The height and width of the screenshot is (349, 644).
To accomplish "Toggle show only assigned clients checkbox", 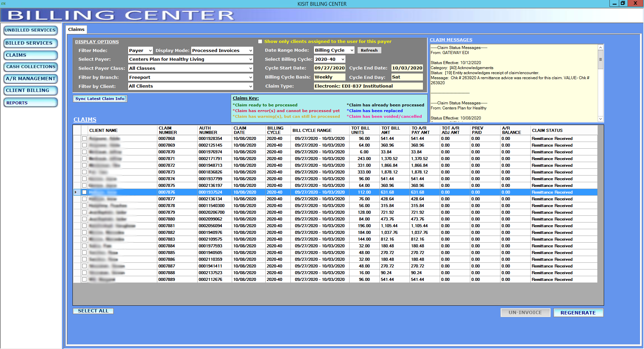I will [x=260, y=42].
